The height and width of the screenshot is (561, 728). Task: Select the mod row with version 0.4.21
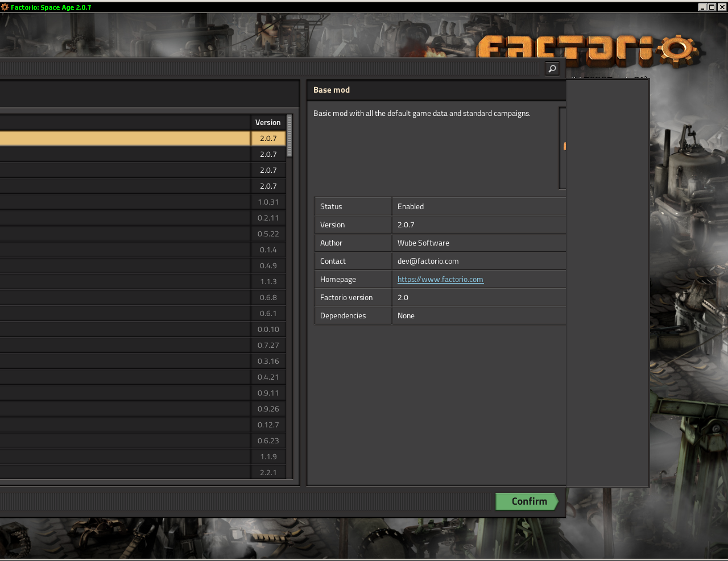point(143,377)
